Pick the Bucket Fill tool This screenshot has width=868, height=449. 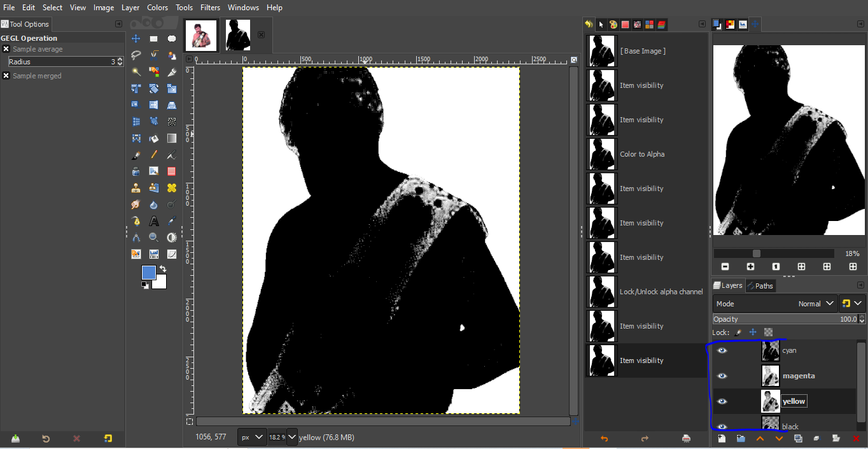click(153, 138)
